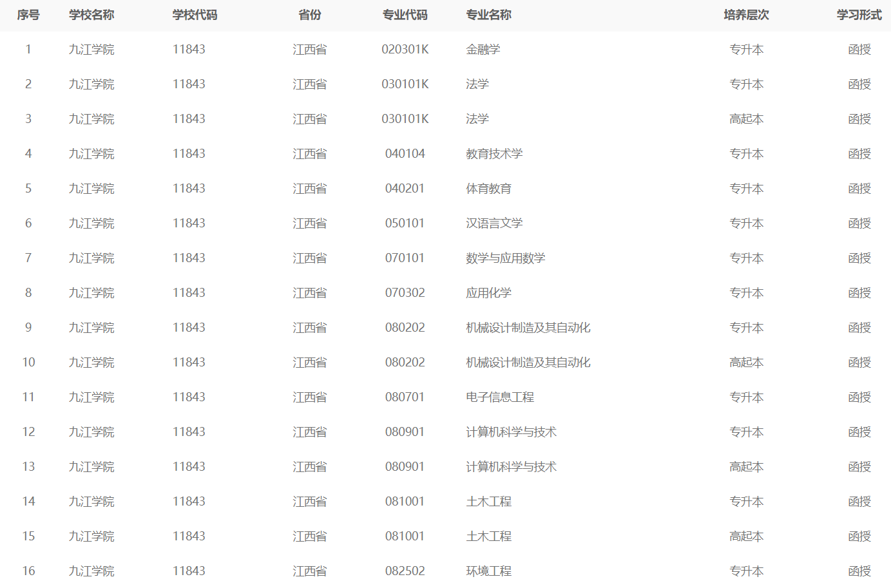Click 数学与应用数学 major name
Image resolution: width=891 pixels, height=588 pixels.
tap(506, 258)
